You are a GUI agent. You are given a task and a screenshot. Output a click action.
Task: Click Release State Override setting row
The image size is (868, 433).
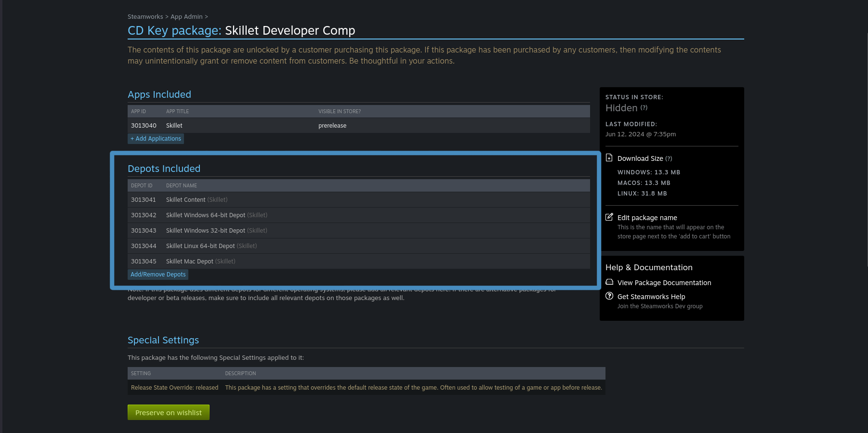pyautogui.click(x=366, y=387)
